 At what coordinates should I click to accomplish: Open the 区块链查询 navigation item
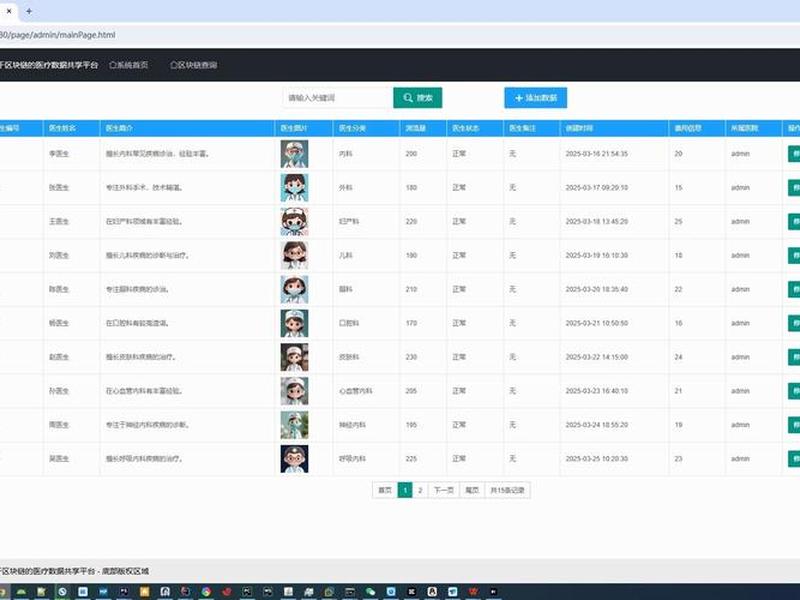coord(194,65)
